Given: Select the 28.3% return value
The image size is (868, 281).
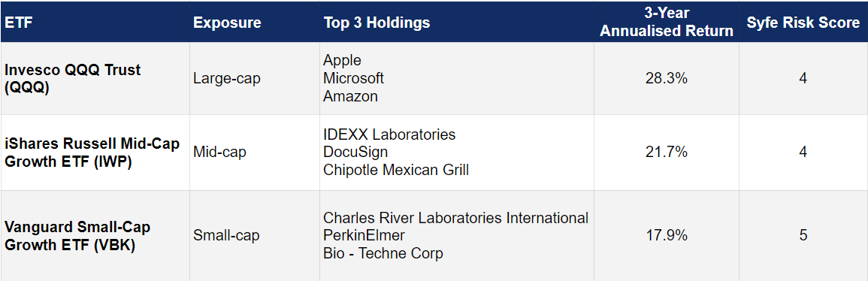Looking at the screenshot, I should [667, 79].
